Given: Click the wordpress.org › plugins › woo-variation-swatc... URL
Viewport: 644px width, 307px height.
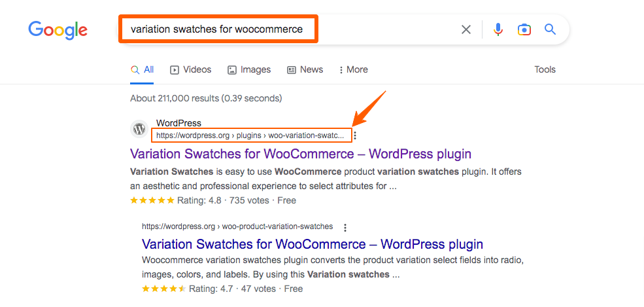Looking at the screenshot, I should 252,135.
